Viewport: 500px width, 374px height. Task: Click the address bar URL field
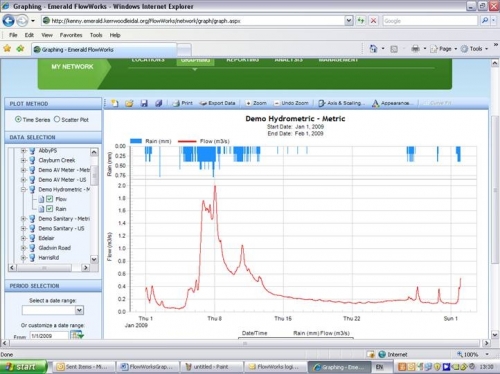[x=197, y=21]
